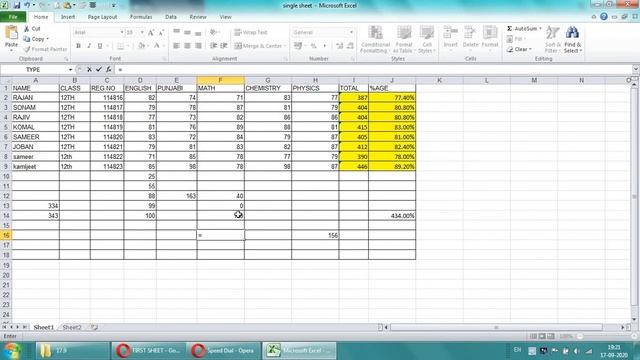Select the Sheet1 tab
This screenshot has height=360, width=640.
(x=44, y=327)
